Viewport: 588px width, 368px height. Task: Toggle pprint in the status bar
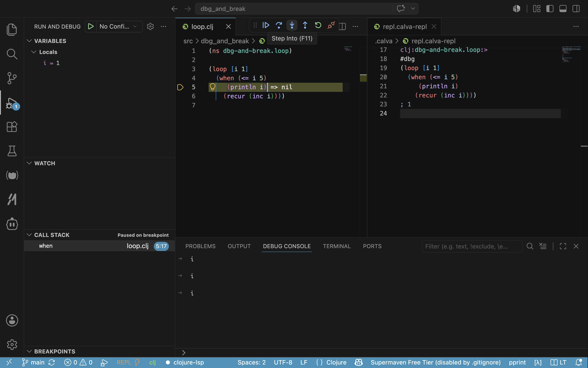(x=517, y=362)
